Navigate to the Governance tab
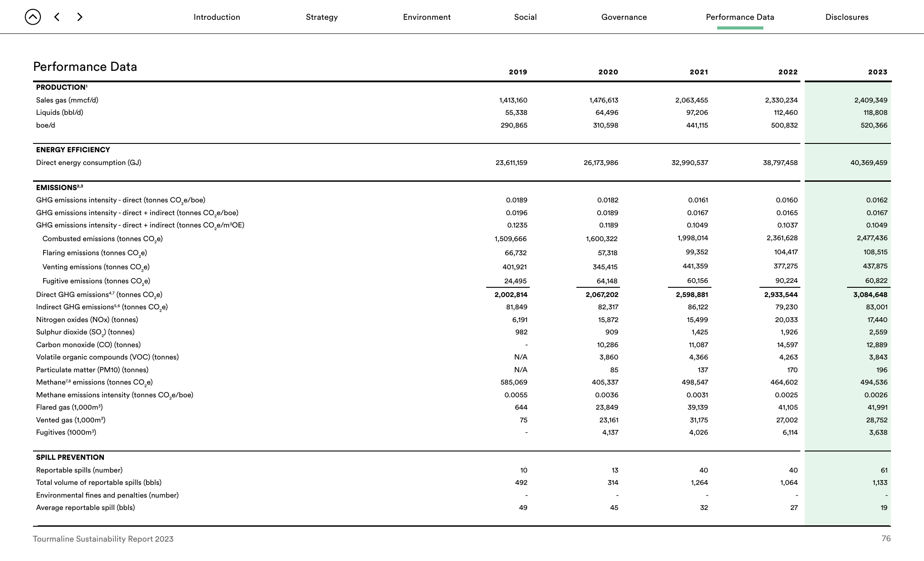The height and width of the screenshot is (561, 924). pos(624,17)
